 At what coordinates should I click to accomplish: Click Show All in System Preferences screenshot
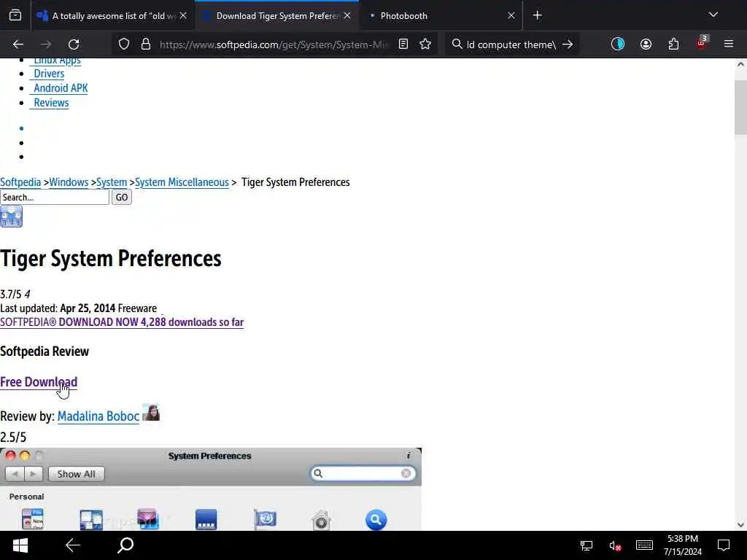pos(76,474)
